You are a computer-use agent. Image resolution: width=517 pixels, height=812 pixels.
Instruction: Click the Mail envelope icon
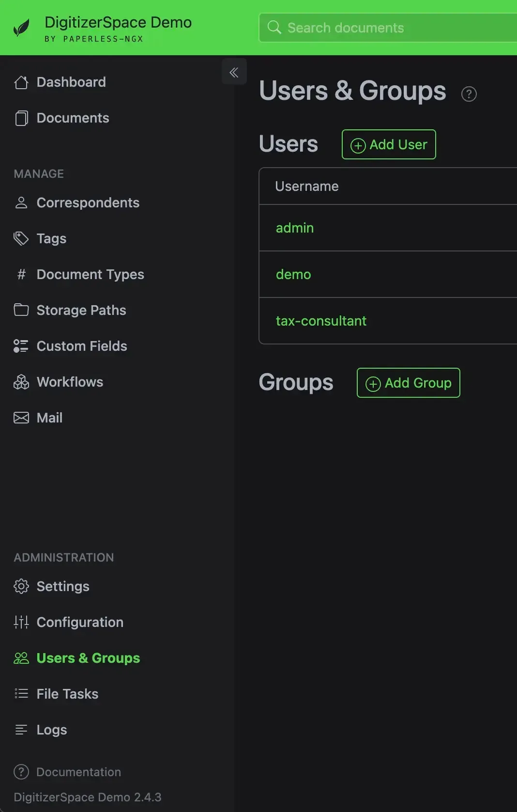[x=21, y=418]
